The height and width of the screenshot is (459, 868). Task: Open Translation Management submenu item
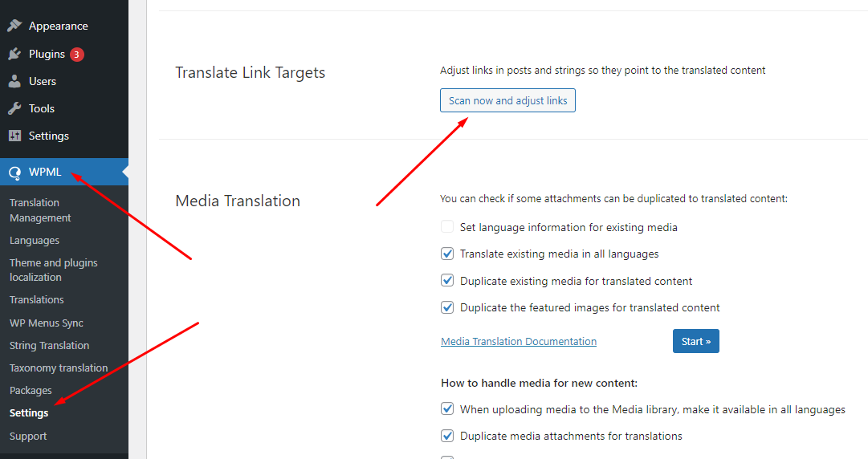[x=40, y=210]
